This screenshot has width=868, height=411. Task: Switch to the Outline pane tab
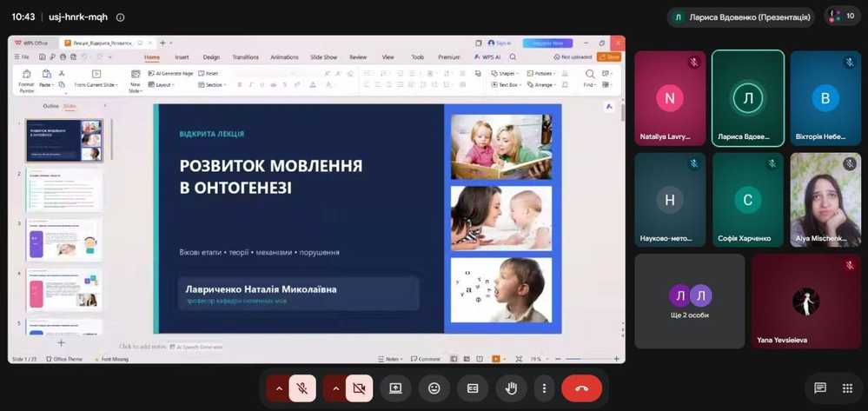tap(51, 106)
